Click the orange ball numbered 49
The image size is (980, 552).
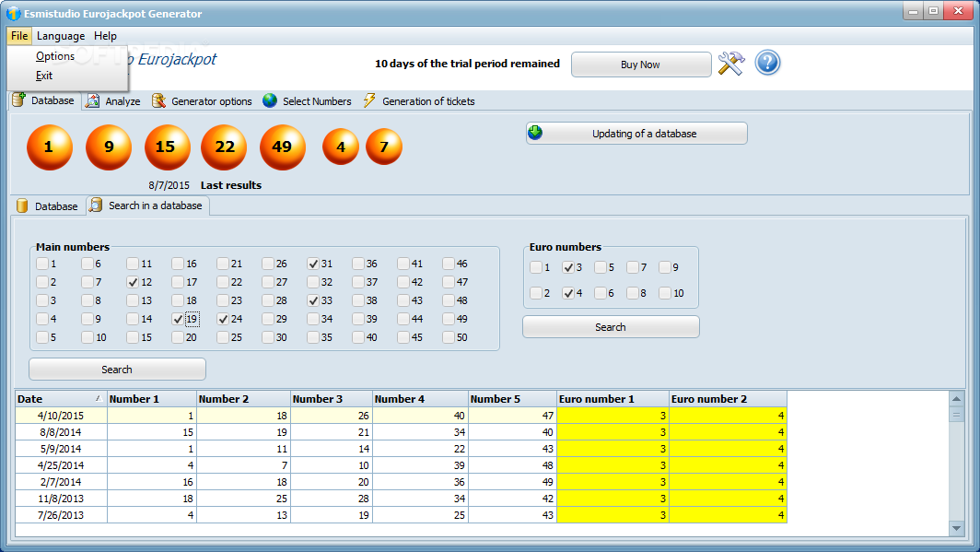pos(283,147)
